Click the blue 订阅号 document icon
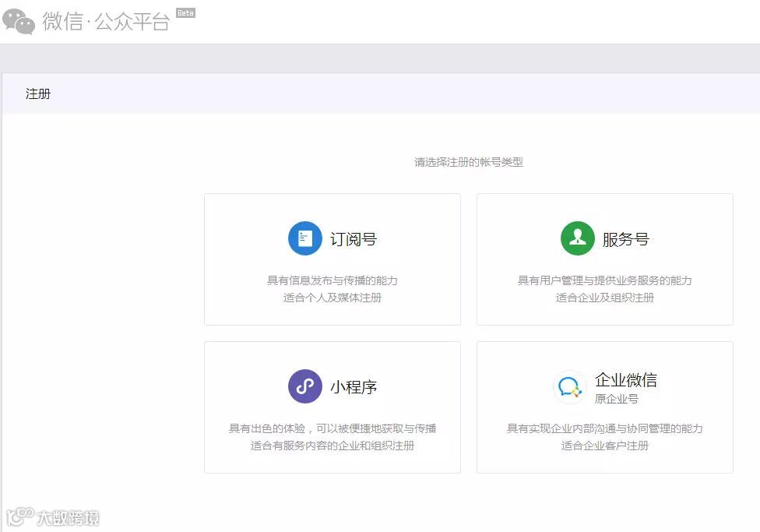 tap(305, 238)
